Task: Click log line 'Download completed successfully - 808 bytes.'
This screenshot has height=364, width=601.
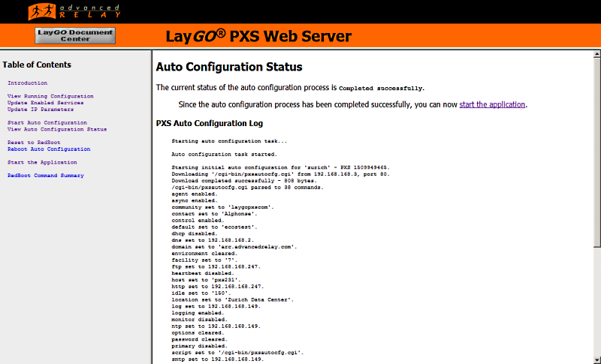Action: coord(244,181)
